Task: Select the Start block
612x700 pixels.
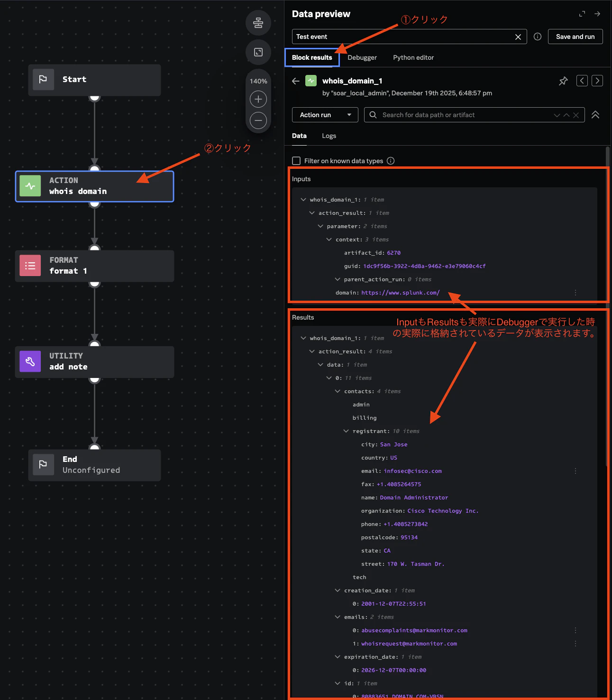Action: click(x=94, y=80)
